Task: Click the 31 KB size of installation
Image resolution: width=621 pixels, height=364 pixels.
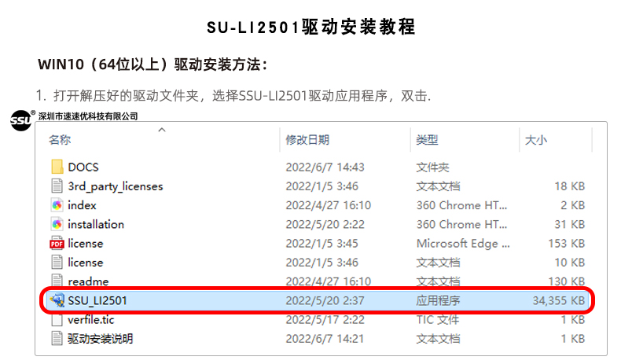Action: tap(570, 224)
